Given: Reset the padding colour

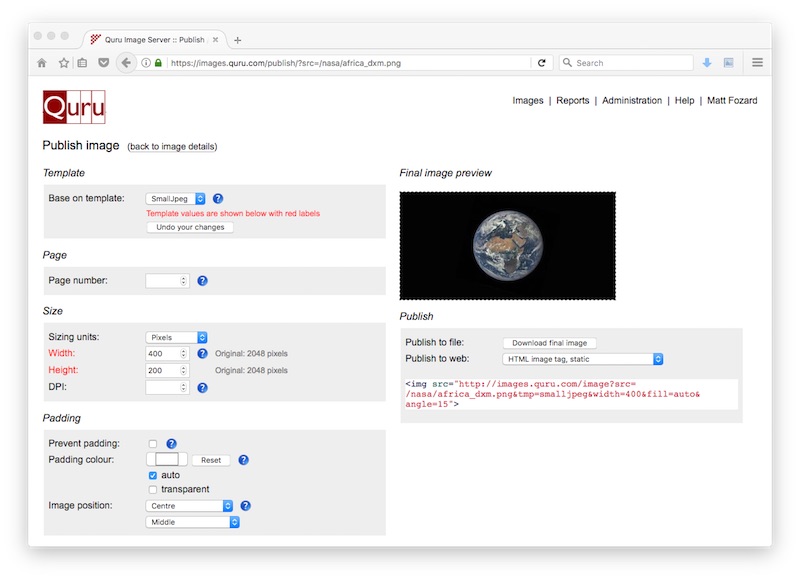Looking at the screenshot, I should (211, 460).
